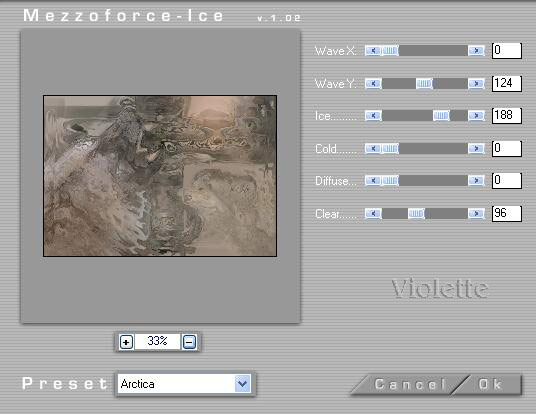Increase Ice value with right arrow
This screenshot has height=414, width=536.
click(476, 116)
